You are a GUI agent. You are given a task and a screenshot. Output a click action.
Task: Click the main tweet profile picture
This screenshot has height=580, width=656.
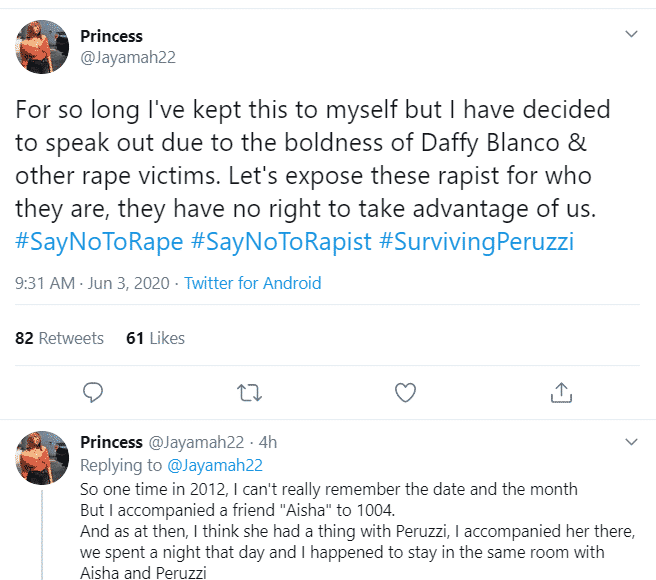[x=43, y=46]
